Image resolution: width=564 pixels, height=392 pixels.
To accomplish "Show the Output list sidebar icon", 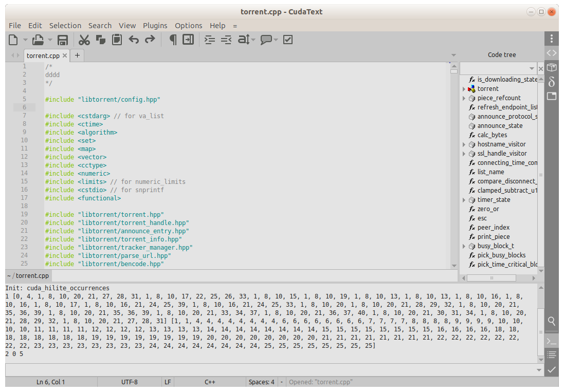I will point(552,355).
